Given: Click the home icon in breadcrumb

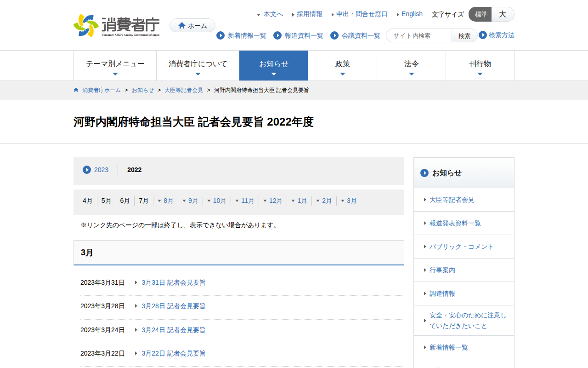Looking at the screenshot, I should coord(76,90).
